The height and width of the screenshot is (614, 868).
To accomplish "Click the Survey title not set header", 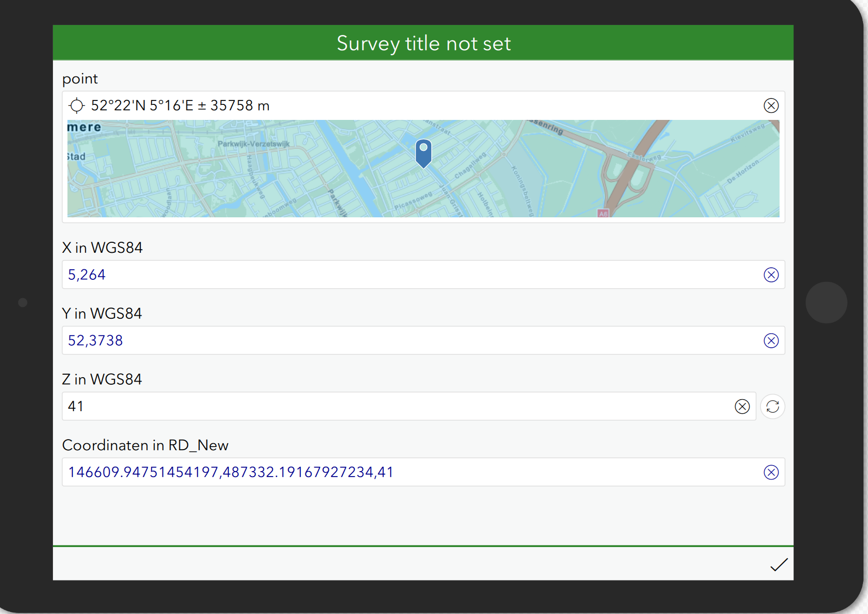I will click(424, 43).
